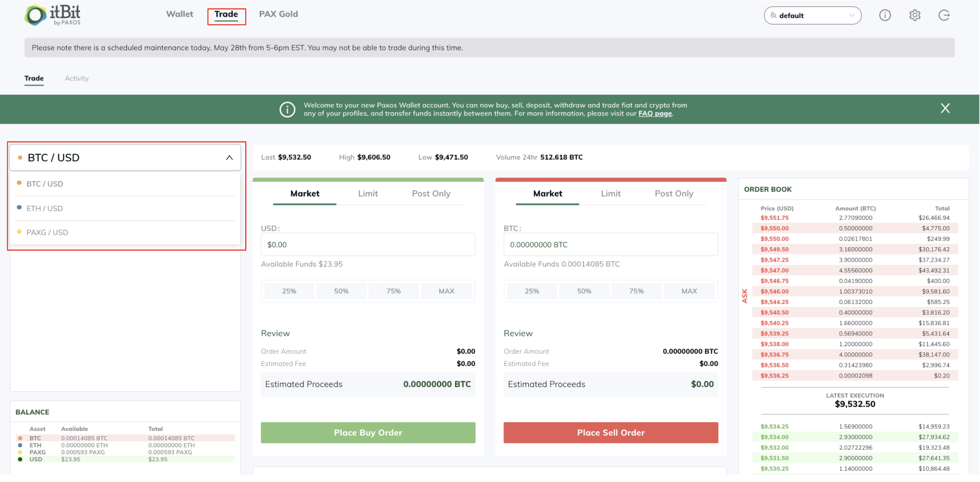Viewport: 980px width, 482px height.
Task: Choose ETH / USD from pair list
Action: pos(125,209)
